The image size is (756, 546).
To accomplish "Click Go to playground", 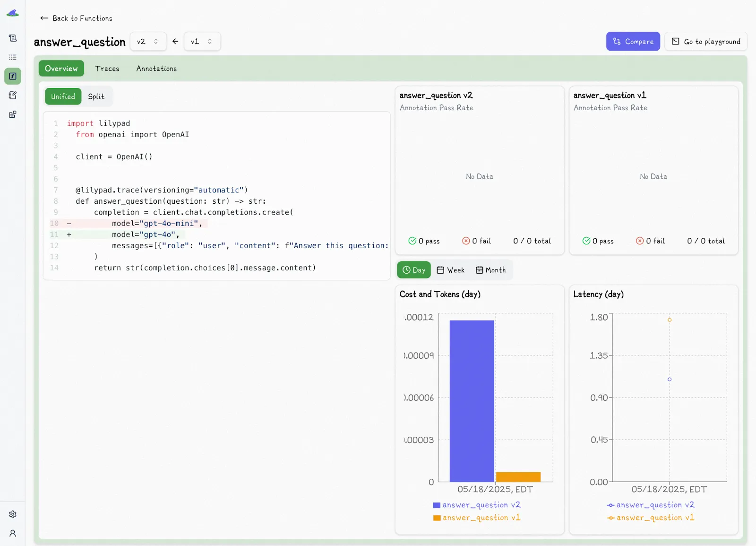I will pyautogui.click(x=706, y=42).
